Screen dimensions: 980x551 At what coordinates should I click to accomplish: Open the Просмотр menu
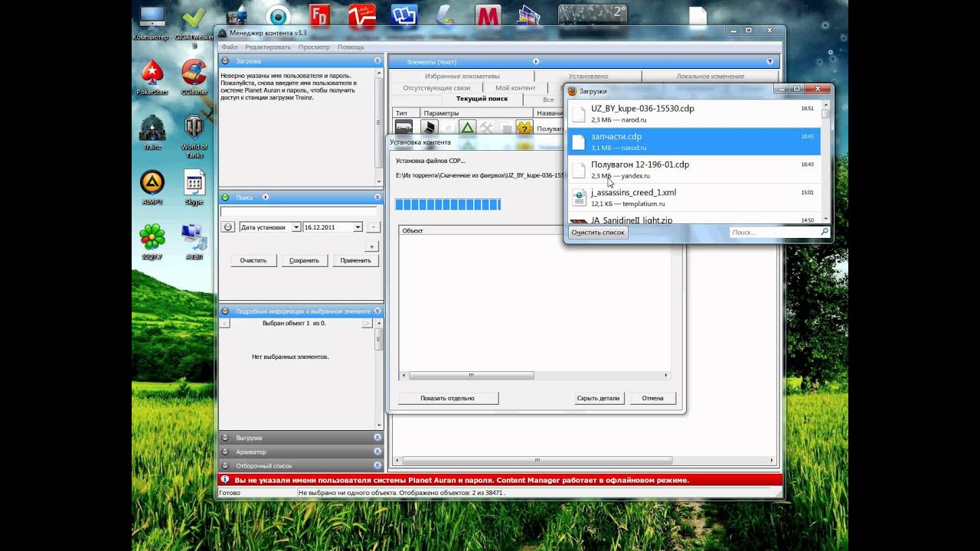click(x=314, y=47)
